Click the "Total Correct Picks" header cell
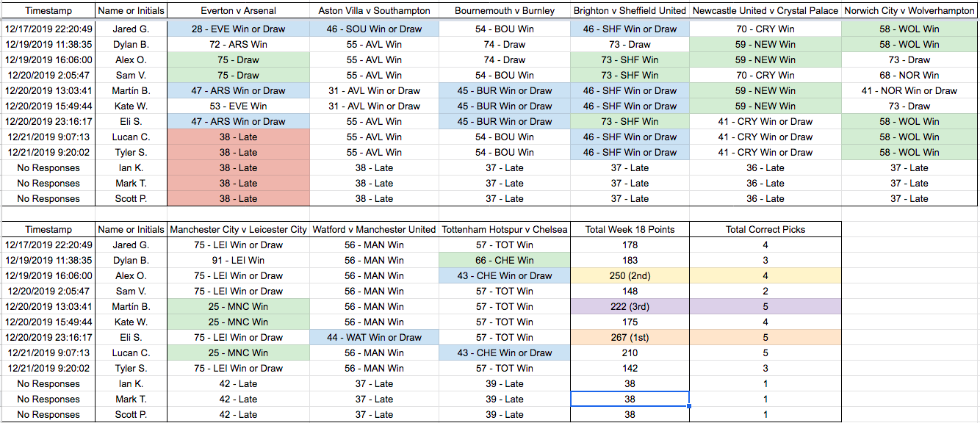The height and width of the screenshot is (423, 980). point(765,229)
